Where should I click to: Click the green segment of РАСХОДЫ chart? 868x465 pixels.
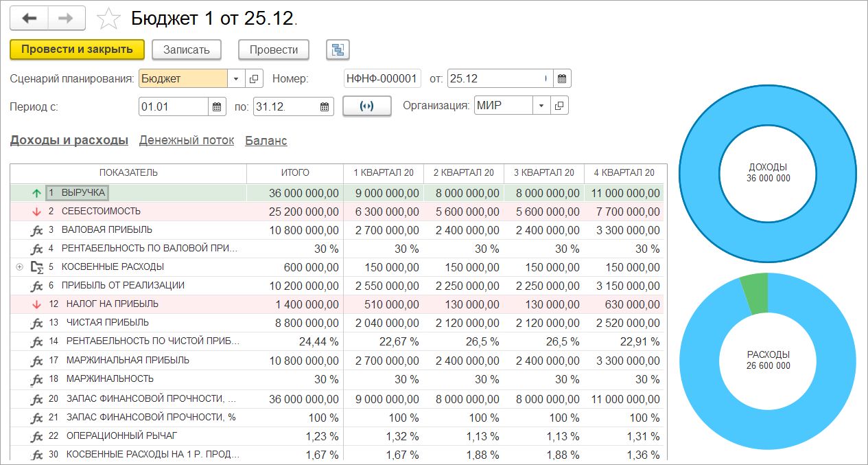754,294
